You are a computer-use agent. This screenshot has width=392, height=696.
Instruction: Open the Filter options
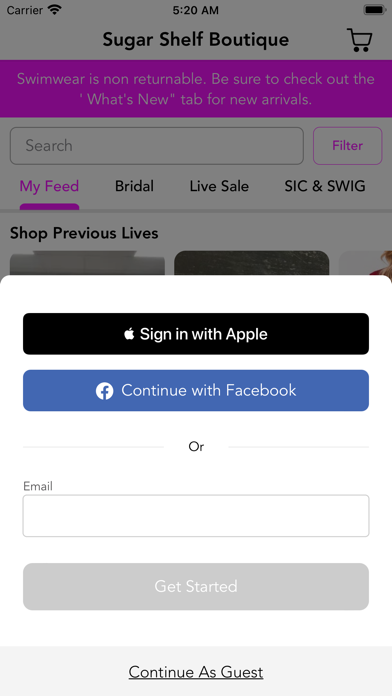[x=348, y=146]
